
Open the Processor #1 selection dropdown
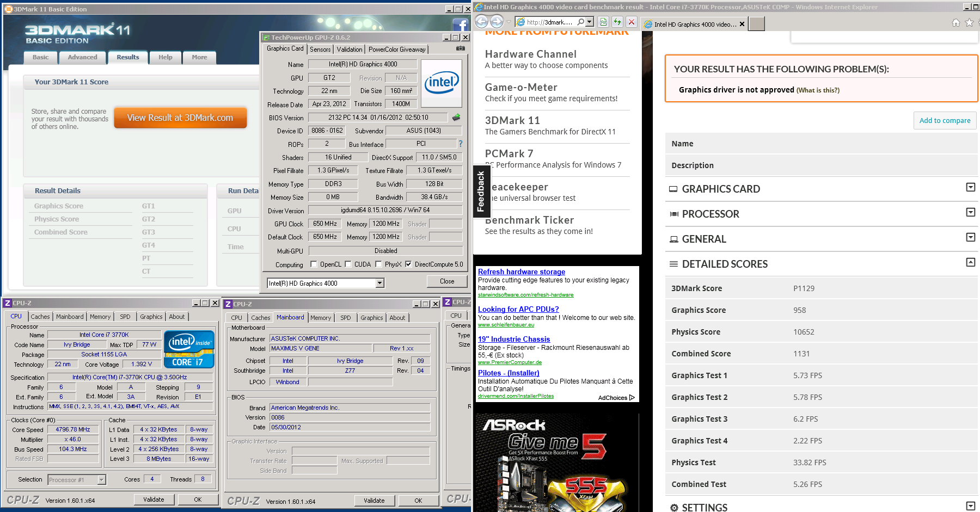click(101, 480)
